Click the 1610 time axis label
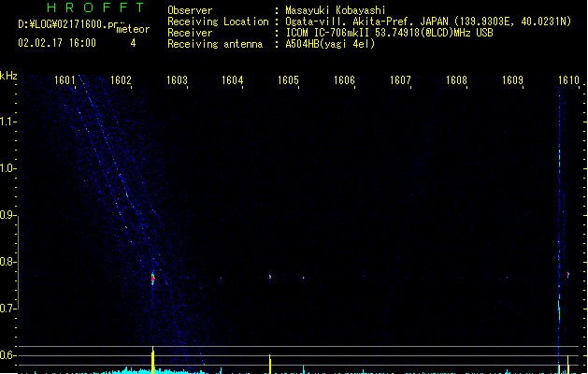 click(x=568, y=80)
